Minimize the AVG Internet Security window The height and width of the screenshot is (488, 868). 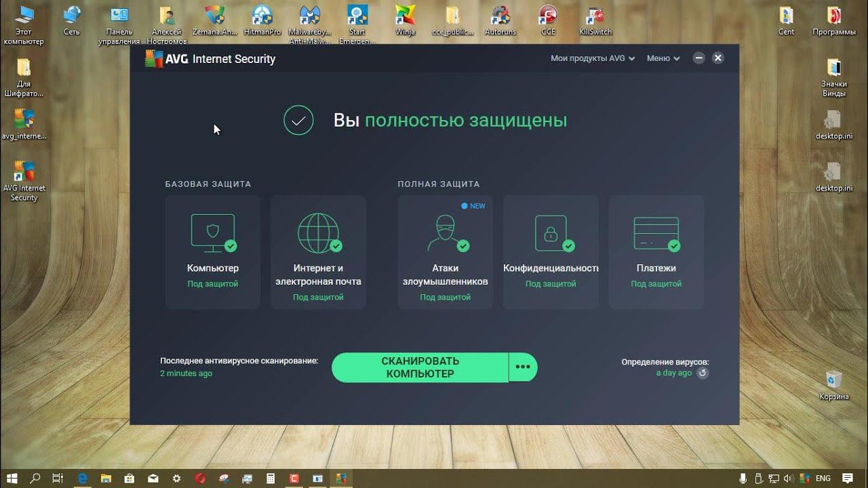[x=698, y=58]
